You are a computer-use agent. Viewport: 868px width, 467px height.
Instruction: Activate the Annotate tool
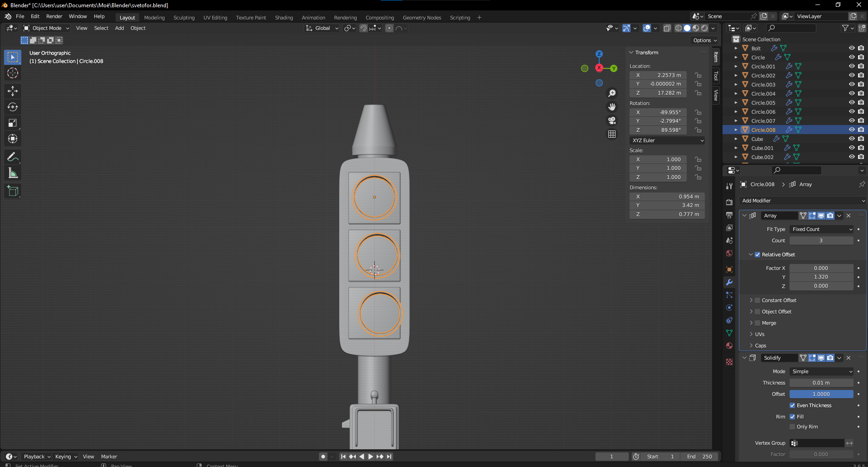[x=13, y=157]
